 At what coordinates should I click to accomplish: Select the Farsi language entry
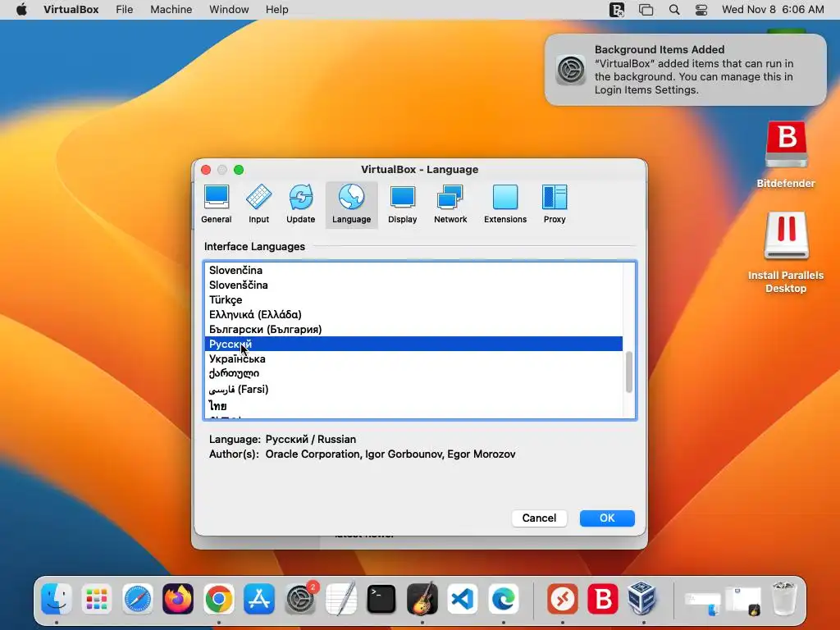[413, 389]
